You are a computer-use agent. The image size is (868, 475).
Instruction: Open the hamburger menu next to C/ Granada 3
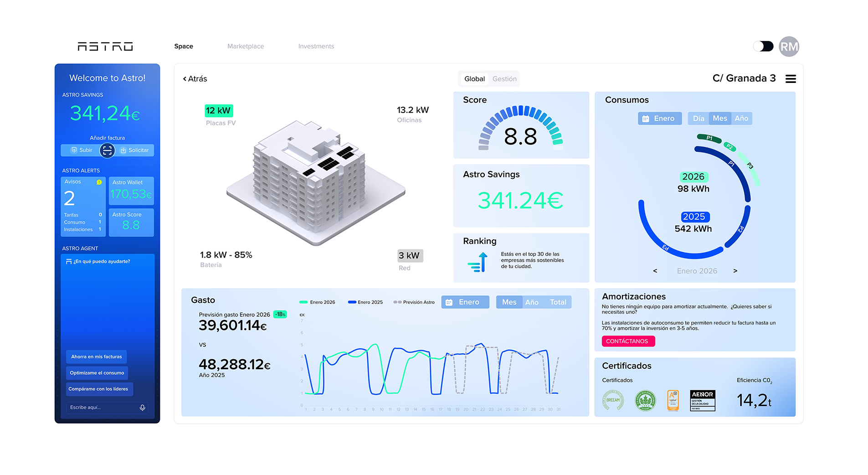coord(791,79)
